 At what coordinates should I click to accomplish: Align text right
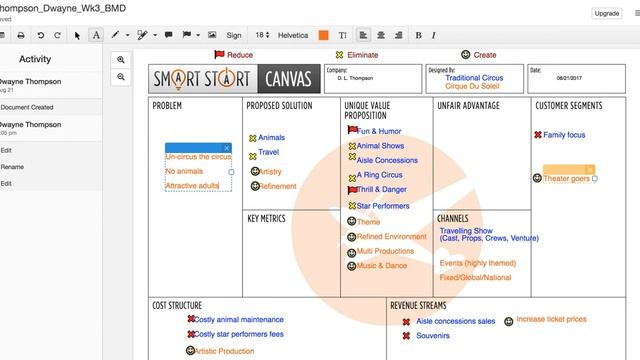pos(398,36)
